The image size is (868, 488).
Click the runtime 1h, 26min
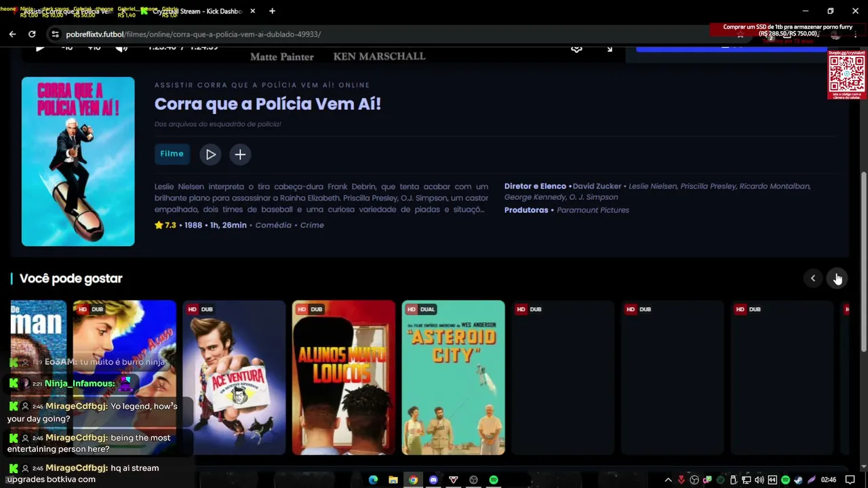coord(229,225)
